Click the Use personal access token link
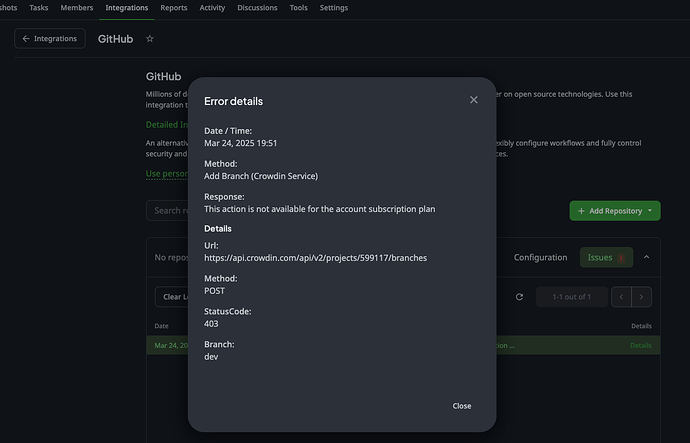The image size is (690, 443). pyautogui.click(x=167, y=174)
